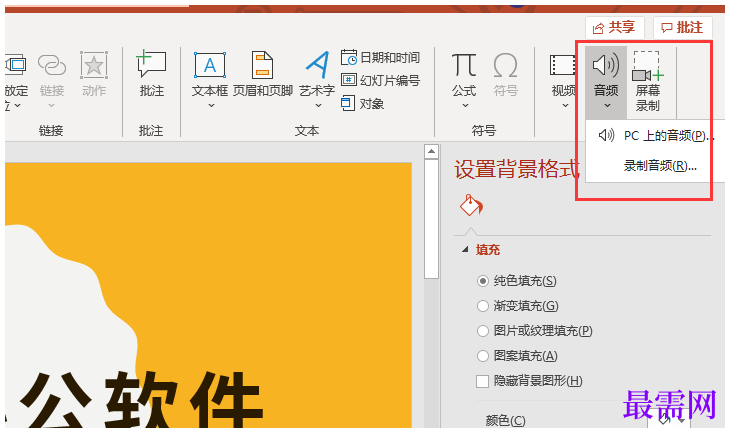
Task: Click the Action (动作) star icon
Action: tap(94, 65)
